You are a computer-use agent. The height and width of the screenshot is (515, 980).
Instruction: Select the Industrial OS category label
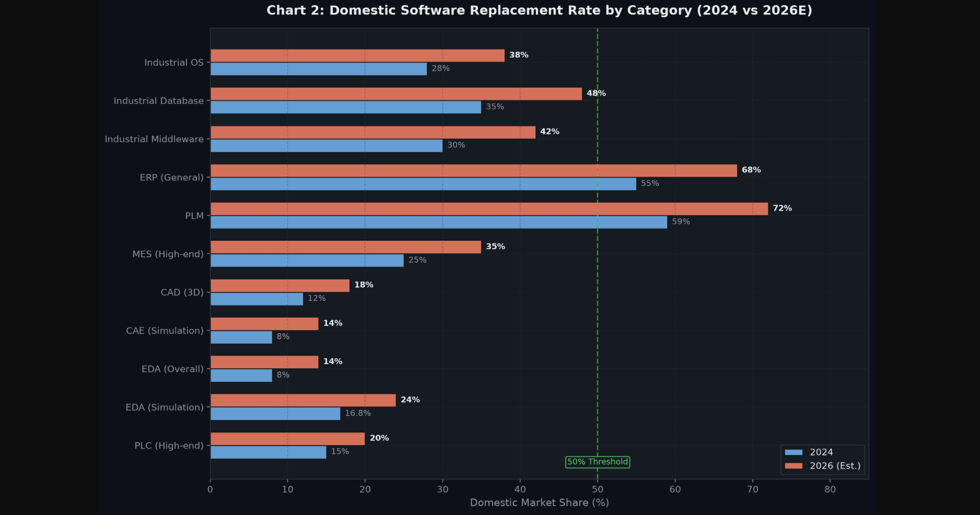pos(174,63)
